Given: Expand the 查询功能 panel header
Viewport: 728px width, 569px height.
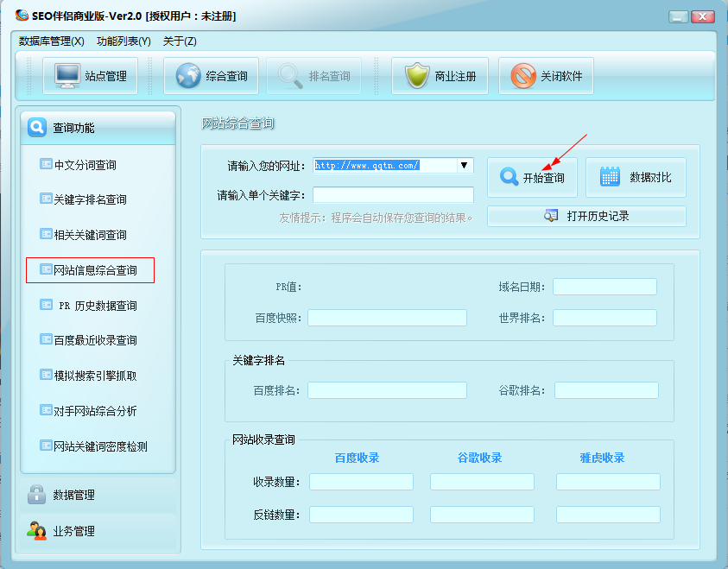Looking at the screenshot, I should 98,128.
